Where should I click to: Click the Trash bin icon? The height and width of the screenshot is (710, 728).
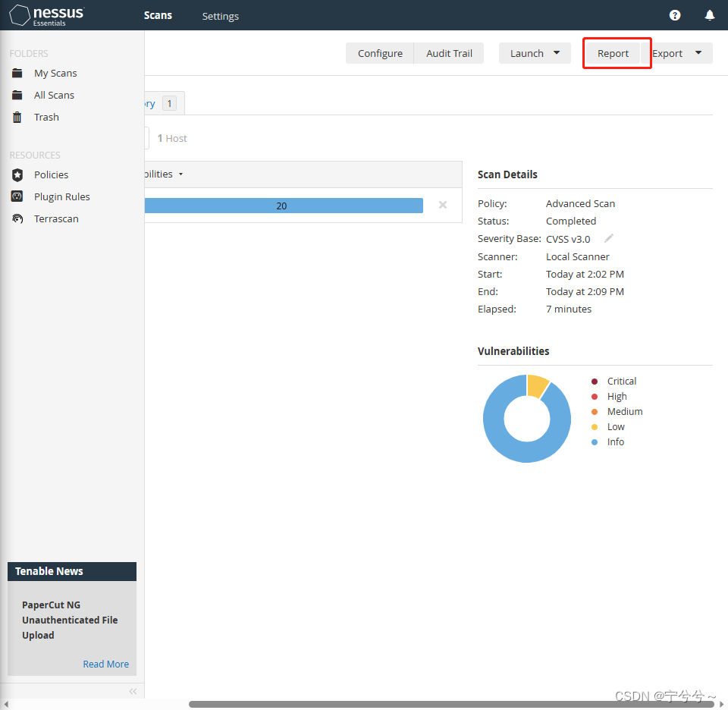[x=17, y=117]
